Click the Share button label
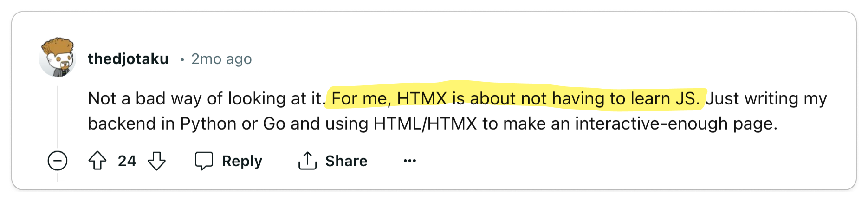Image resolution: width=868 pixels, height=201 pixels. pos(346,161)
